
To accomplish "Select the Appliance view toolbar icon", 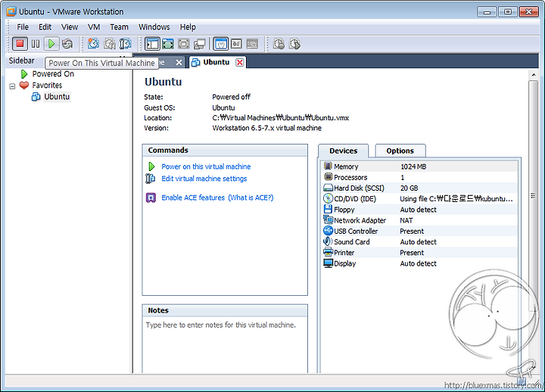I will click(236, 44).
